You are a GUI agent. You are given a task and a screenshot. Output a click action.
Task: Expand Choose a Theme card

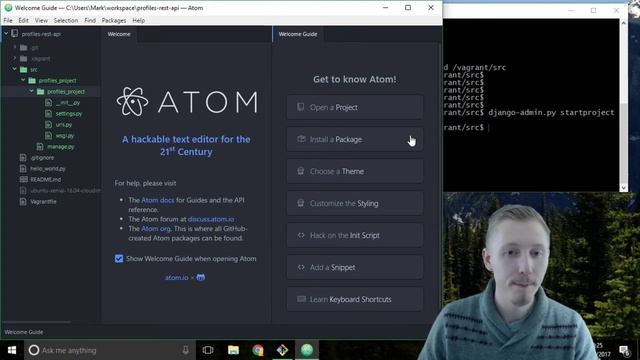(x=355, y=171)
